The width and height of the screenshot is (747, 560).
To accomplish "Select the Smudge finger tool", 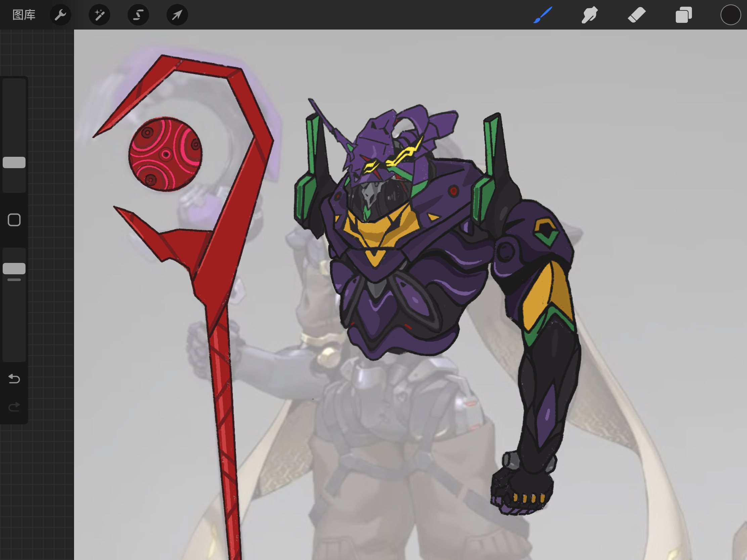I will click(589, 15).
